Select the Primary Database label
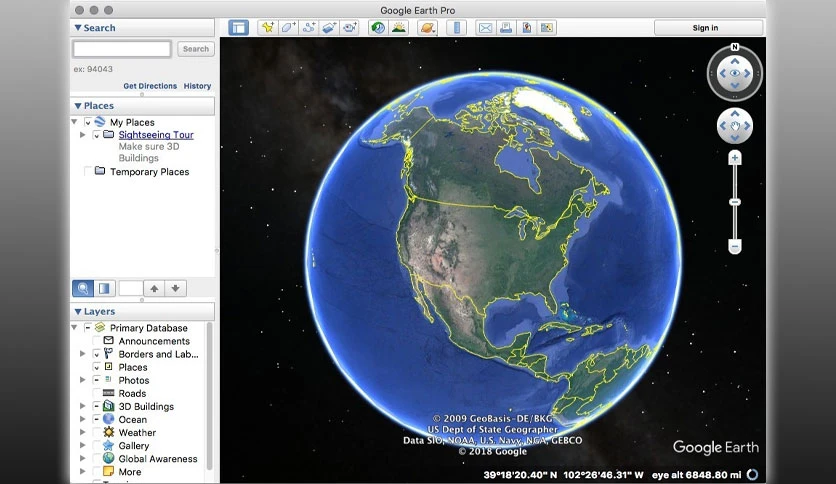The image size is (836, 484). tap(149, 328)
